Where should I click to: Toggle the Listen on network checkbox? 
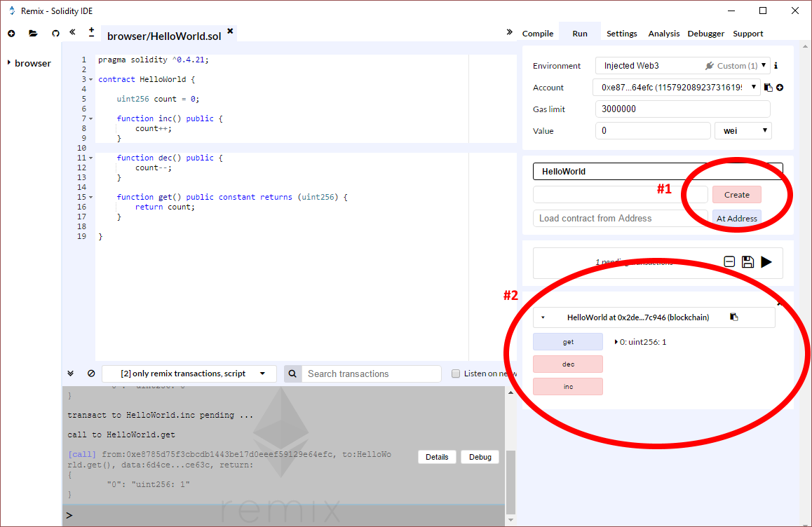coord(456,374)
